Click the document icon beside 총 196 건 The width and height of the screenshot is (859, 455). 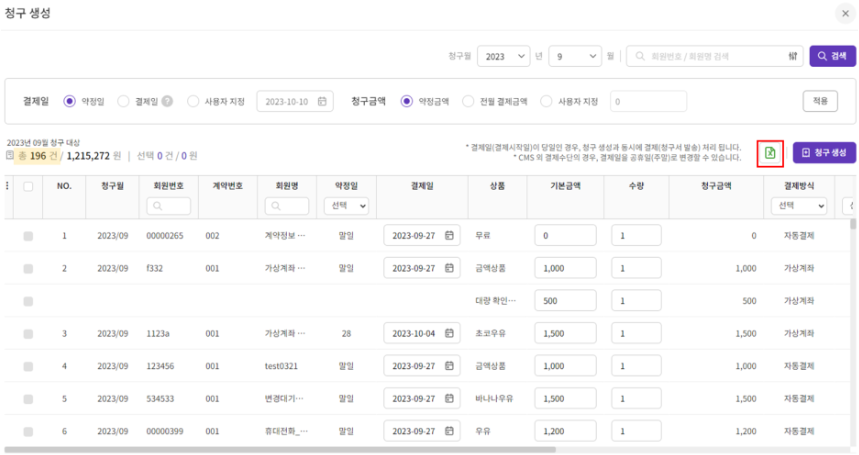10,155
